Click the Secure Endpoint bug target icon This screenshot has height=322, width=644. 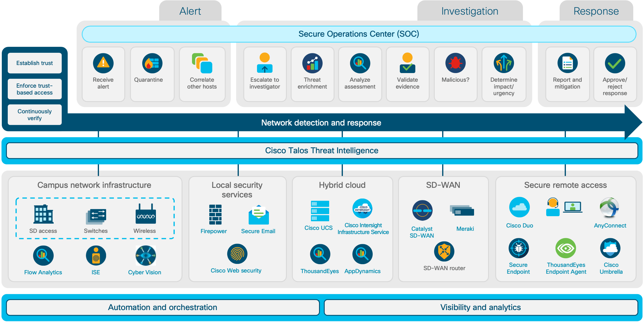pyautogui.click(x=518, y=248)
